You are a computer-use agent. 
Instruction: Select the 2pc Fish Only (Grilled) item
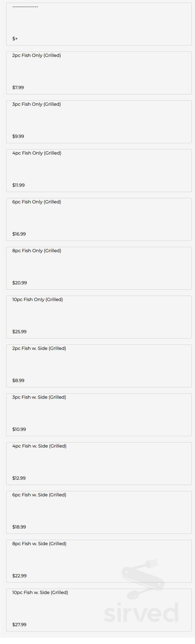tap(37, 55)
